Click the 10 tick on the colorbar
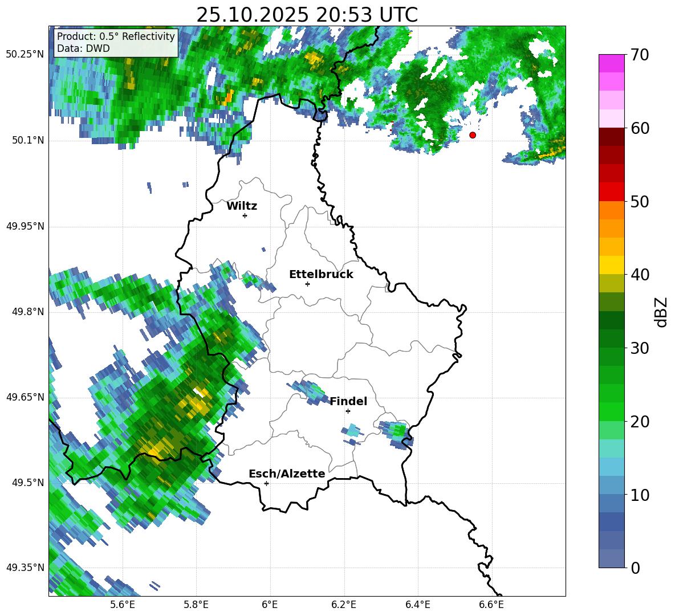675x616 pixels. tap(639, 495)
